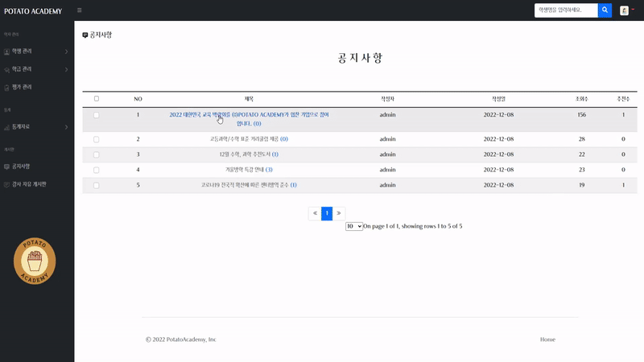Focus the student name search field

click(x=566, y=10)
